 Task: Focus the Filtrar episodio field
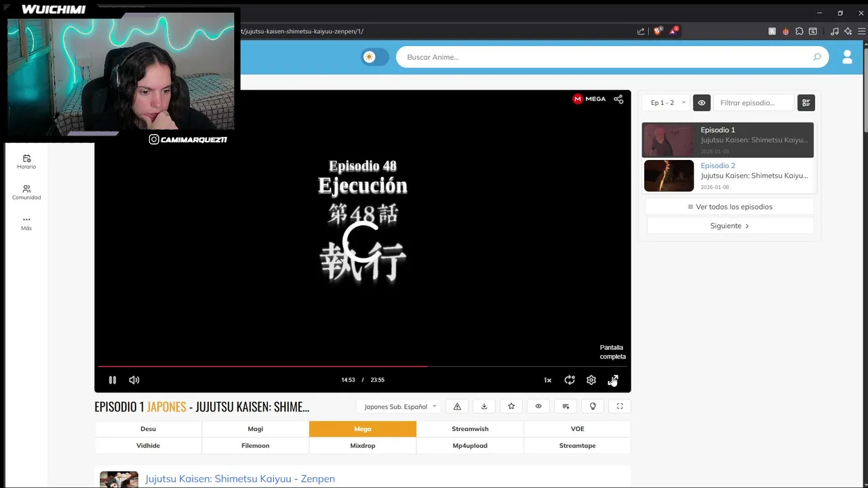[753, 103]
